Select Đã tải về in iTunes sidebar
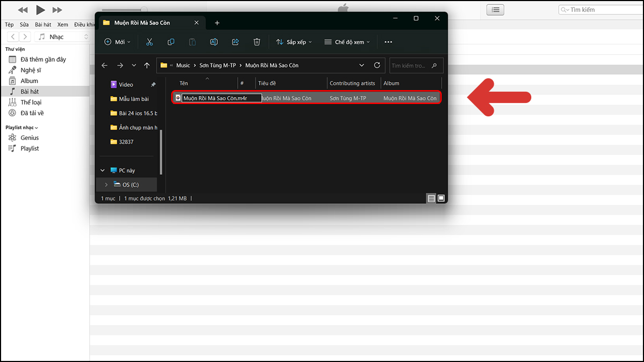644x362 pixels. 32,113
